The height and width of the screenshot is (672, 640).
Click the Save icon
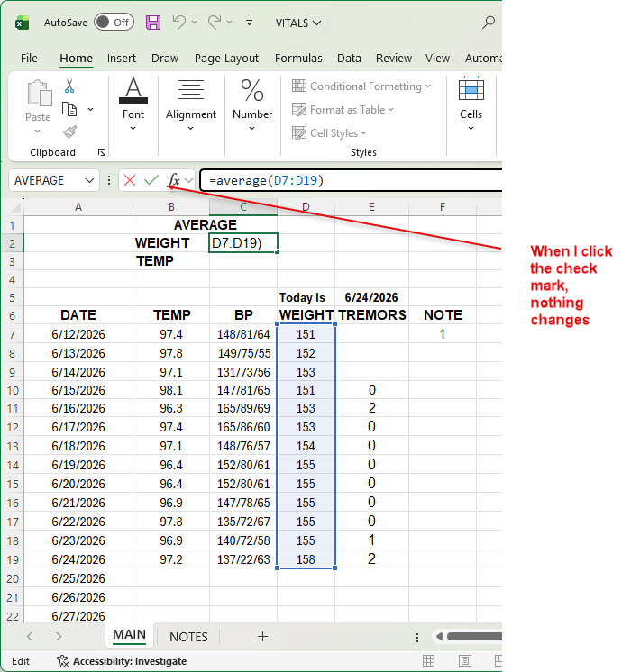tap(153, 23)
